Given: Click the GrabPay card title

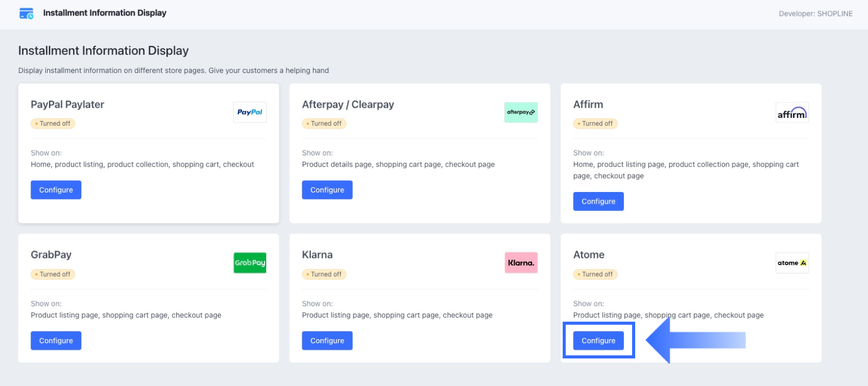Looking at the screenshot, I should [51, 255].
